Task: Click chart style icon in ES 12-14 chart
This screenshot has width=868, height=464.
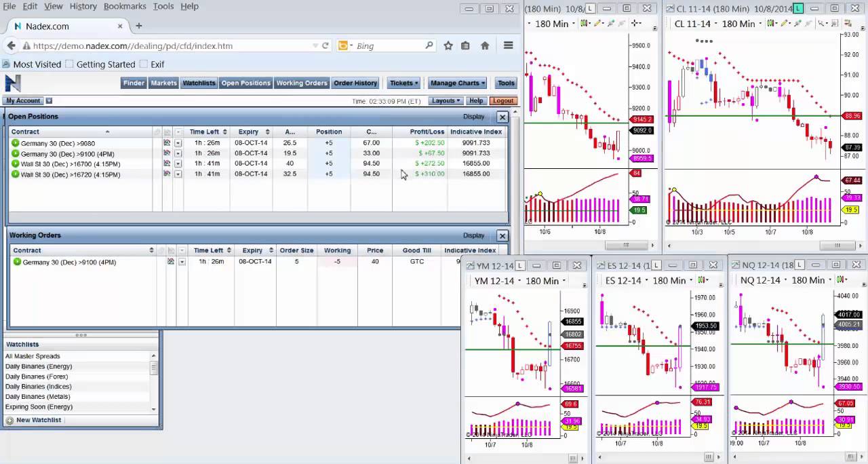Action: click(703, 280)
